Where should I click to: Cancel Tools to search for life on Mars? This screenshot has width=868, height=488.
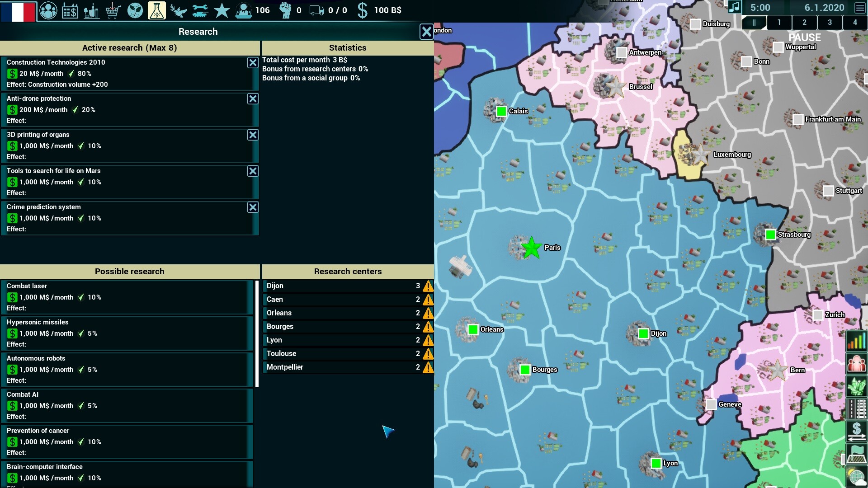[253, 171]
